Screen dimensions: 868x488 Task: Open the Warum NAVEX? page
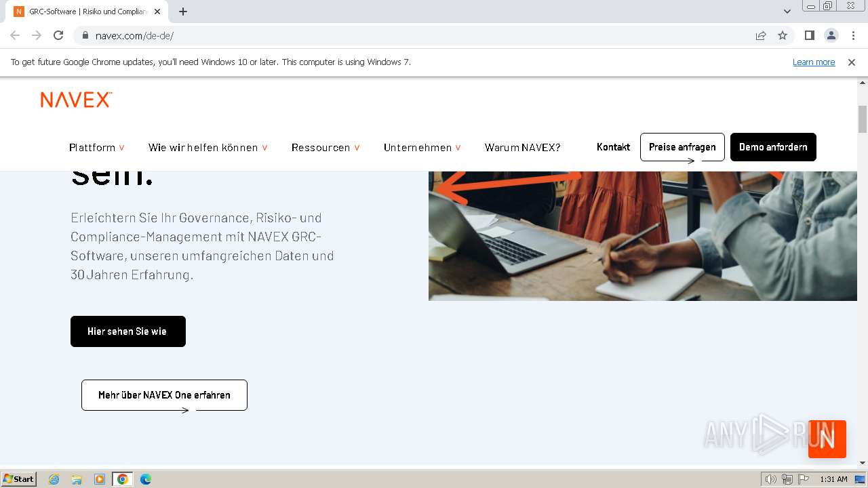(522, 147)
